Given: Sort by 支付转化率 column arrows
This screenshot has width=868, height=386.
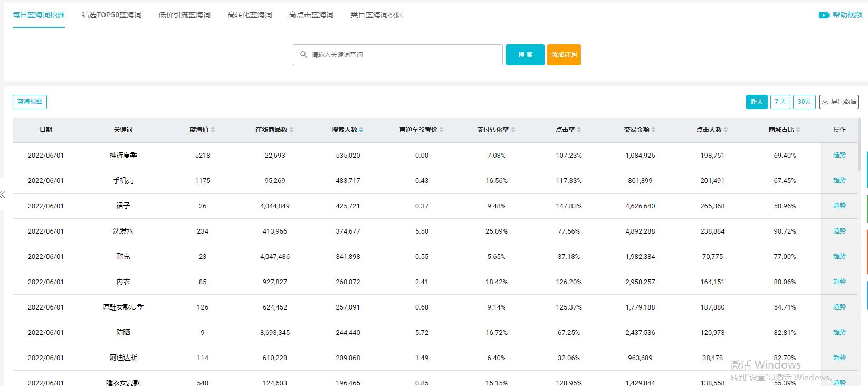Looking at the screenshot, I should click(x=513, y=130).
